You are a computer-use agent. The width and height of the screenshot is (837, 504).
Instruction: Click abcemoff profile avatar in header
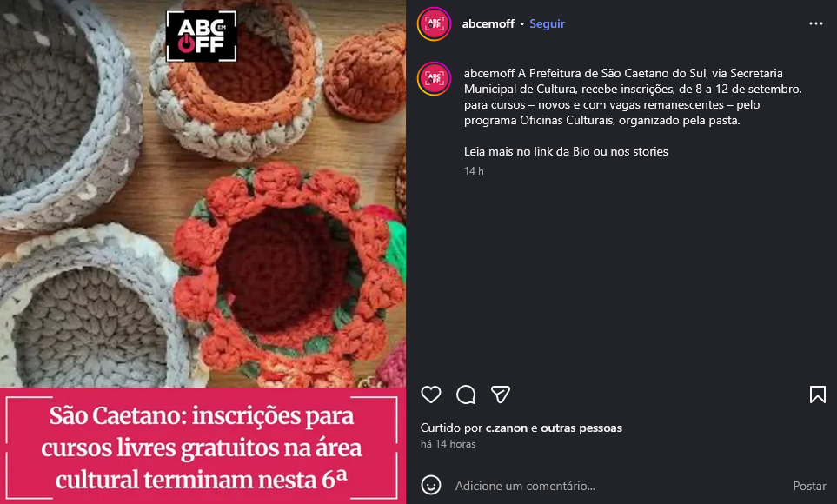434,23
